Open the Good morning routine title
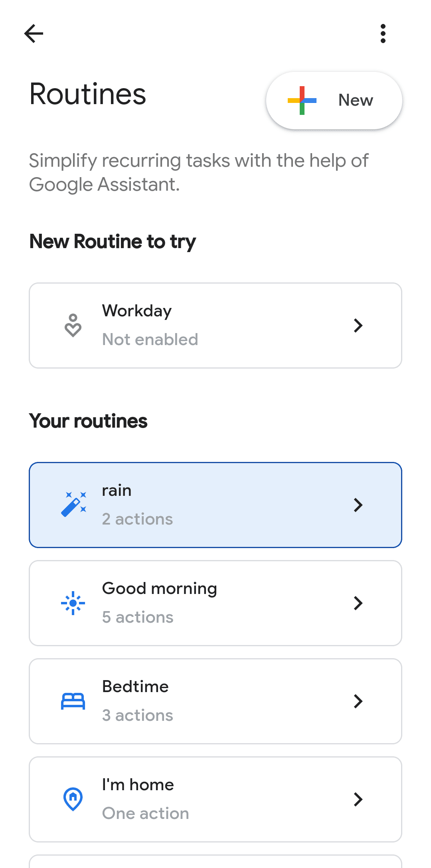The width and height of the screenshot is (431, 868). (x=160, y=589)
